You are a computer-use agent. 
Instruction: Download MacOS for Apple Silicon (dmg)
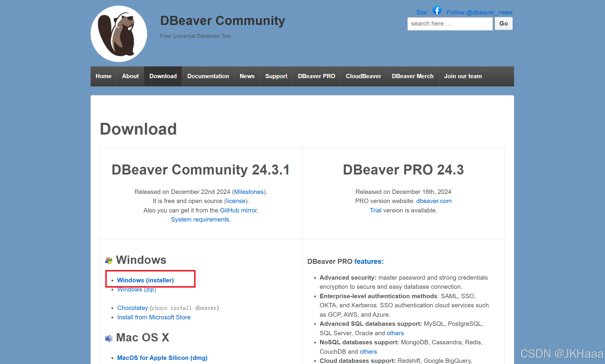(162, 358)
